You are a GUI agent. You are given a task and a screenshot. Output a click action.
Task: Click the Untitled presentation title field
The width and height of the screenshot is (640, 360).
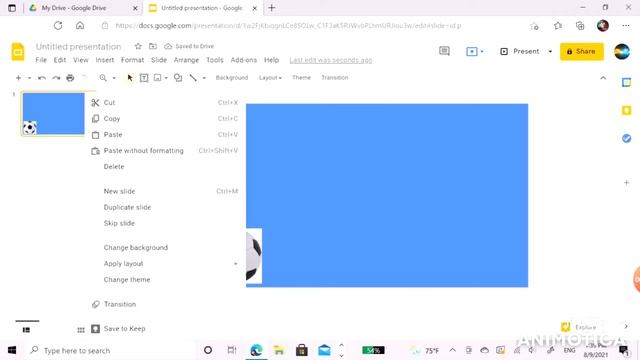point(78,47)
